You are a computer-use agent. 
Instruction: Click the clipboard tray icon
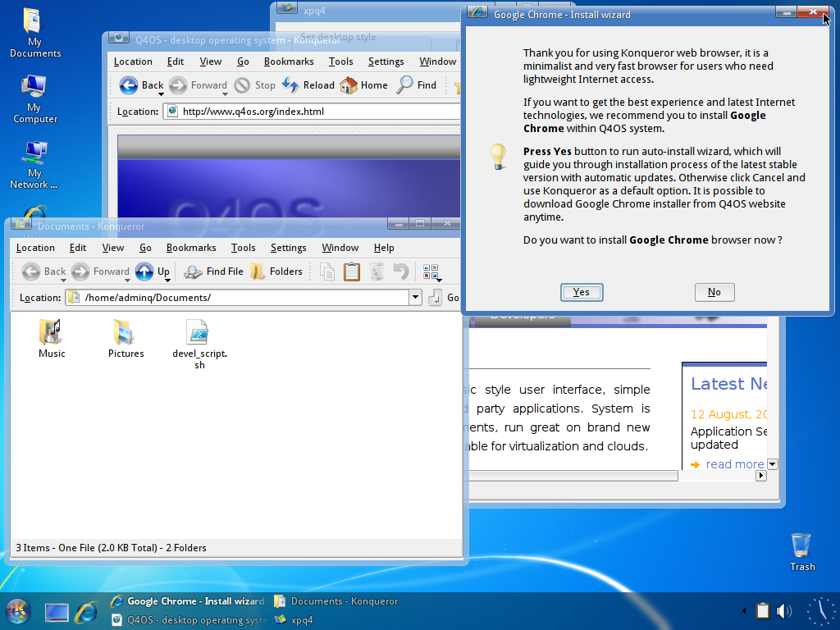762,610
